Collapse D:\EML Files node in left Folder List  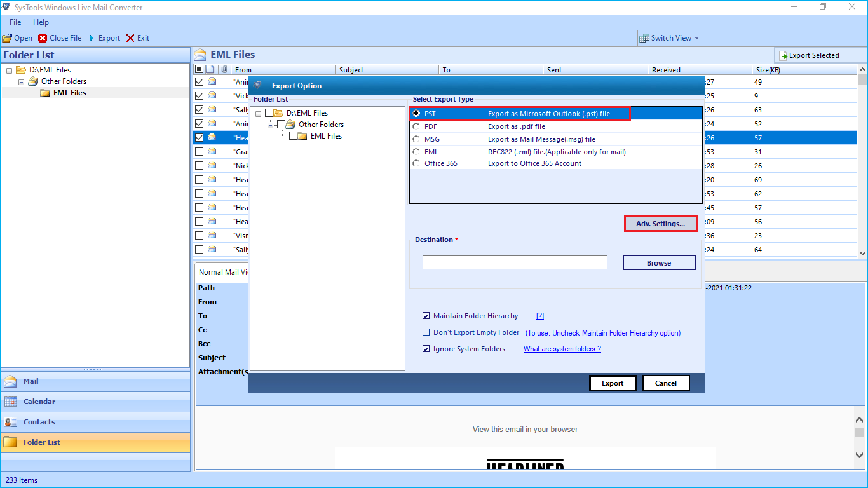[10, 70]
